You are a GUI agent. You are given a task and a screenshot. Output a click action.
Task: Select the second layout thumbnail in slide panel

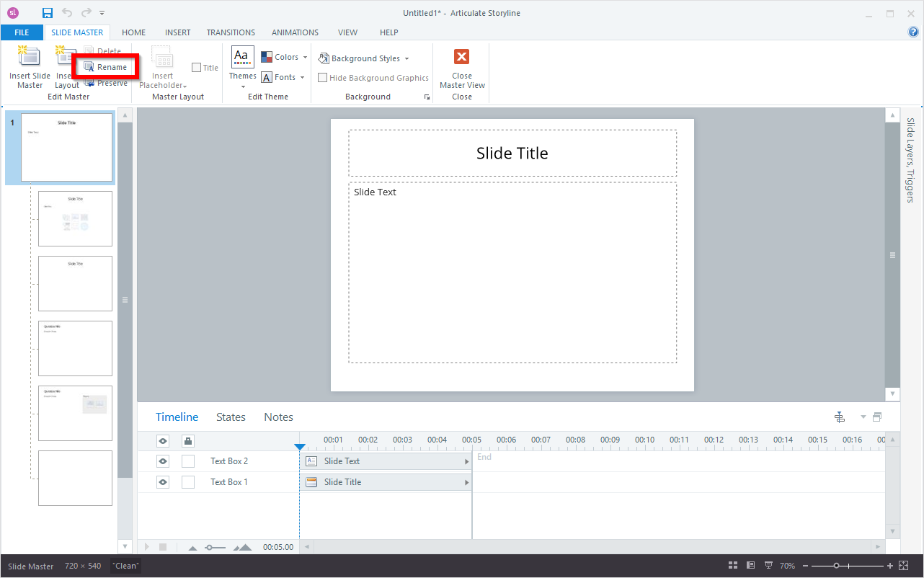click(x=75, y=283)
